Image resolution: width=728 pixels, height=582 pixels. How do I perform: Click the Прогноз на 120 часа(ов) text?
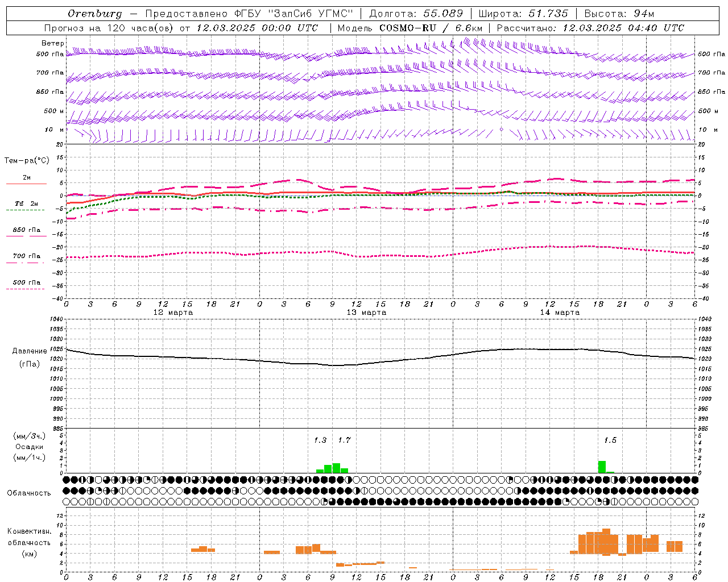click(x=109, y=28)
